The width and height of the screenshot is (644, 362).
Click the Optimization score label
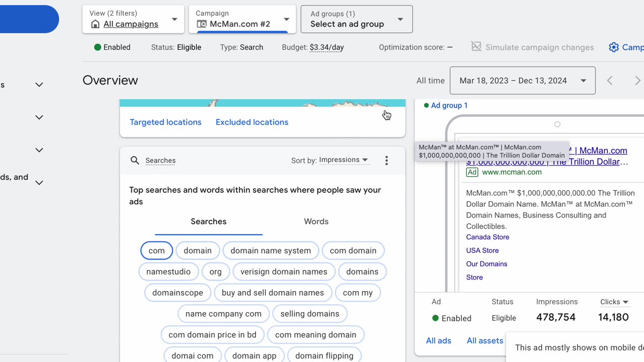(412, 47)
